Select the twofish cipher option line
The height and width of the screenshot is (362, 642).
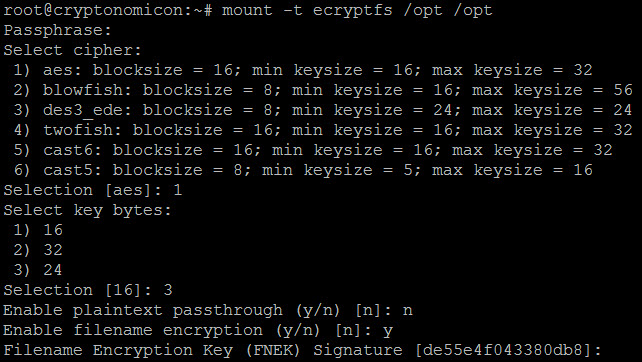click(x=323, y=131)
